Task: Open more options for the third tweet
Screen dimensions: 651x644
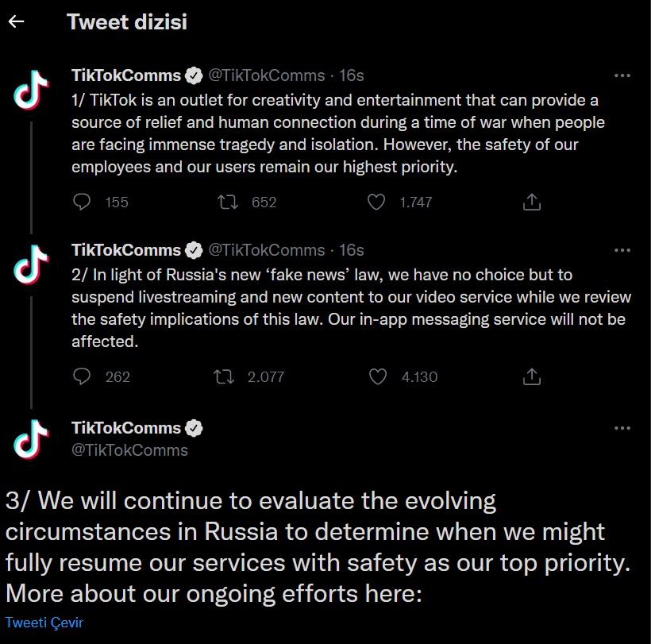Action: point(622,428)
